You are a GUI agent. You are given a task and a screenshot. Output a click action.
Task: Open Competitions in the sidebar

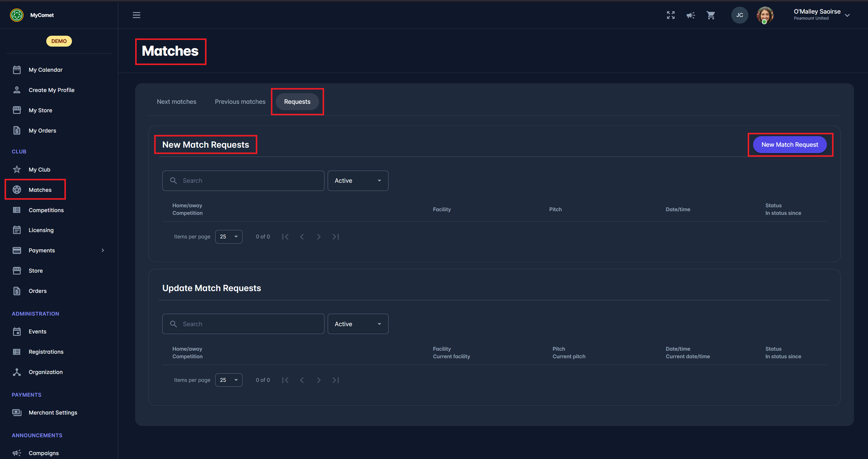click(46, 210)
